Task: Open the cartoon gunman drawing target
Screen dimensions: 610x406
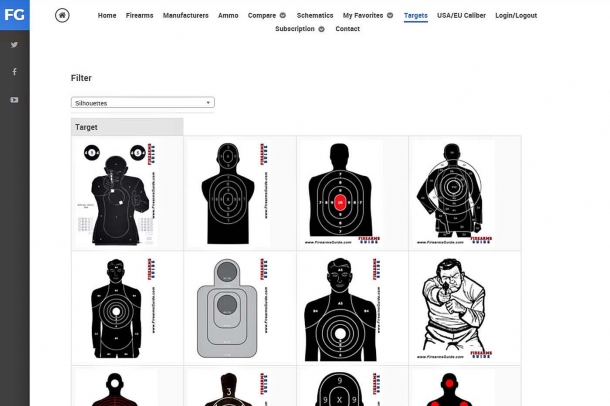Action: 454,308
